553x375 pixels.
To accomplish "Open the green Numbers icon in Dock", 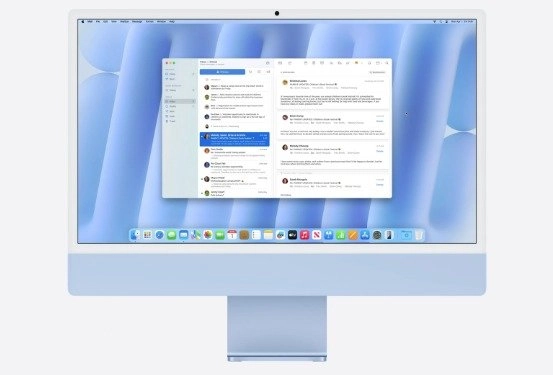I will (x=341, y=235).
